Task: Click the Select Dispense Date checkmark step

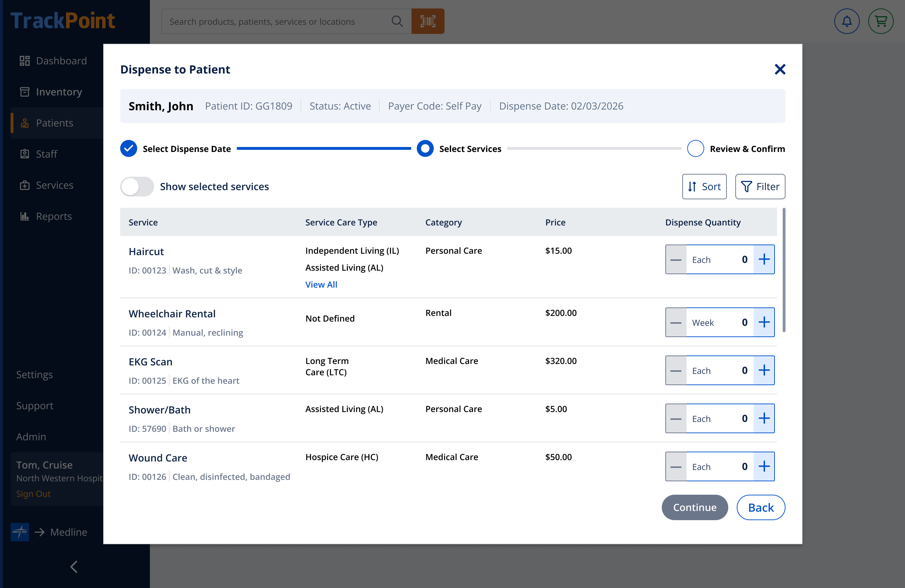Action: (129, 149)
